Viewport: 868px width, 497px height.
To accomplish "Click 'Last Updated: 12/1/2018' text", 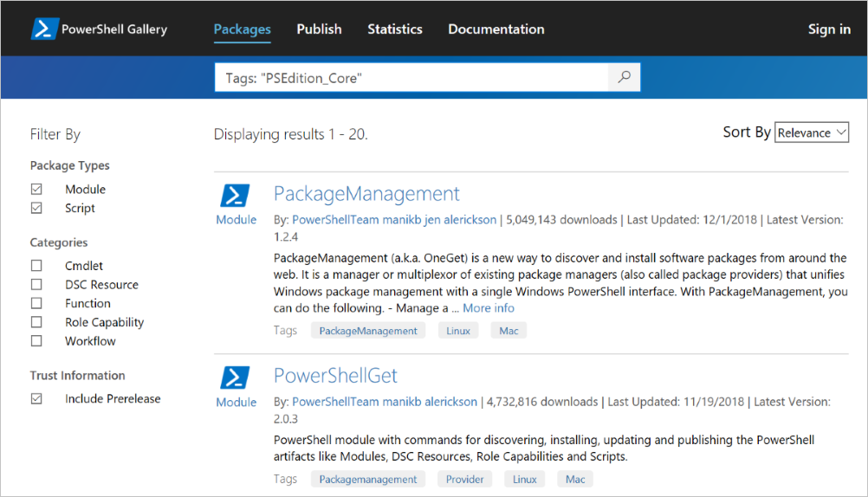I will [692, 220].
